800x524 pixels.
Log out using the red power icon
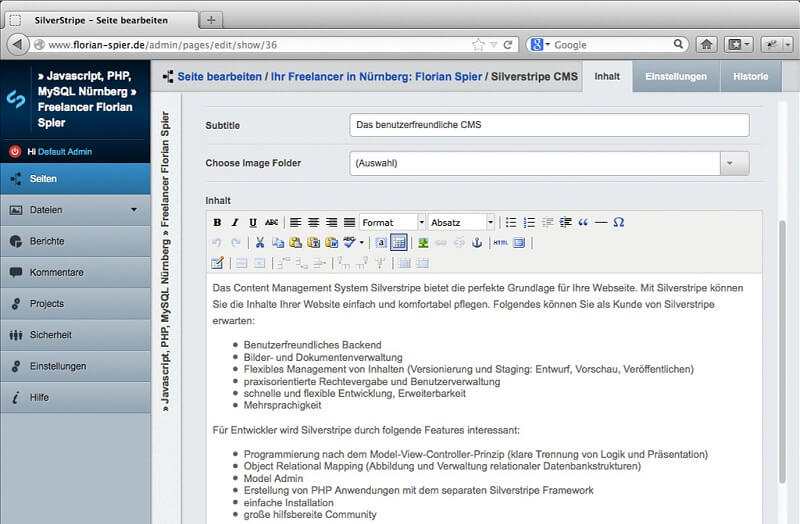[15, 151]
